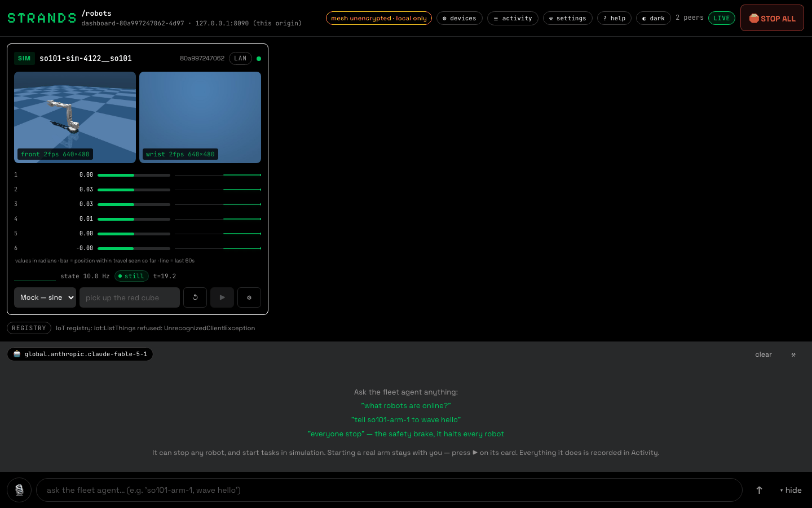Click the SIM tag on the robot card

point(24,58)
